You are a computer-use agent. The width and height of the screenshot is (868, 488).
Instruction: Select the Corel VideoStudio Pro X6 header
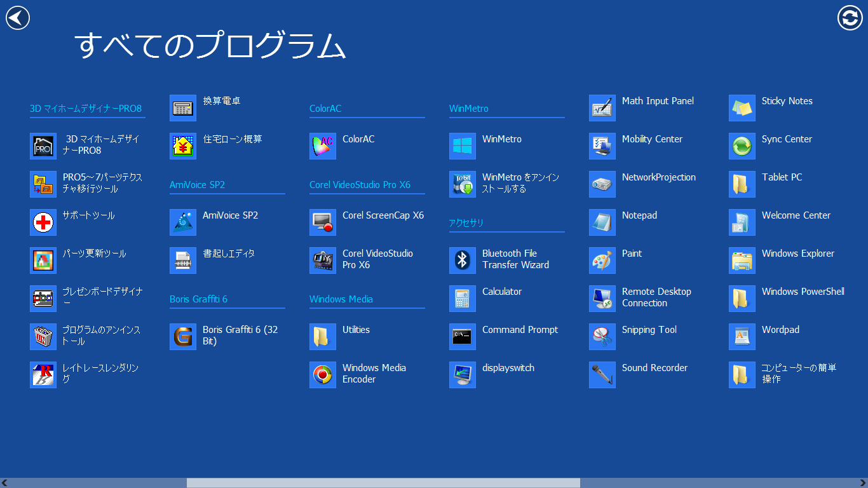(360, 185)
